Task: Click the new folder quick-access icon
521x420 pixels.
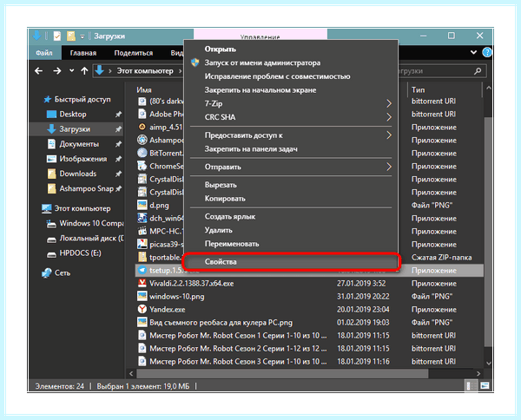Action: tap(71, 36)
